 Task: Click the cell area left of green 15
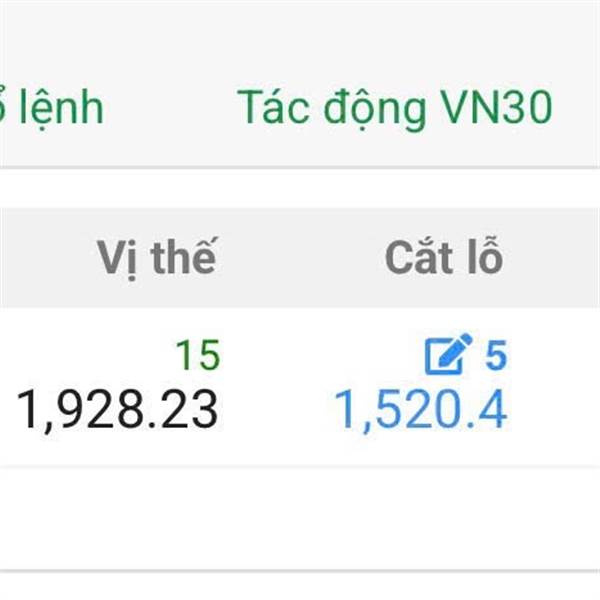click(x=86, y=355)
